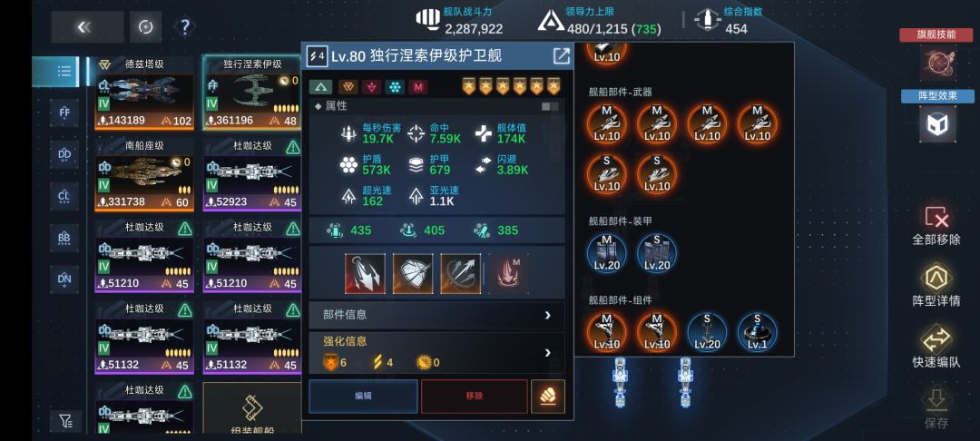Open ship details via external link icon
This screenshot has height=441, width=980.
(x=562, y=55)
